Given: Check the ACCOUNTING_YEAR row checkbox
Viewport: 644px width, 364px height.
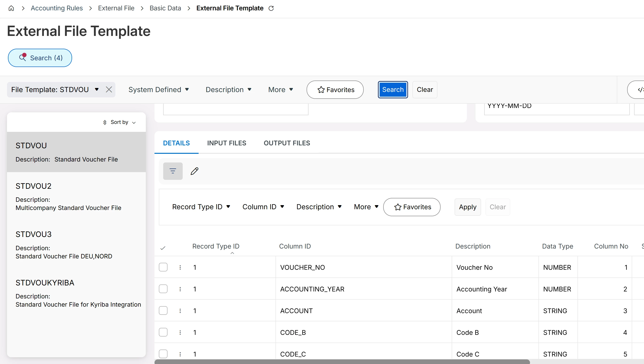Looking at the screenshot, I should (x=163, y=289).
